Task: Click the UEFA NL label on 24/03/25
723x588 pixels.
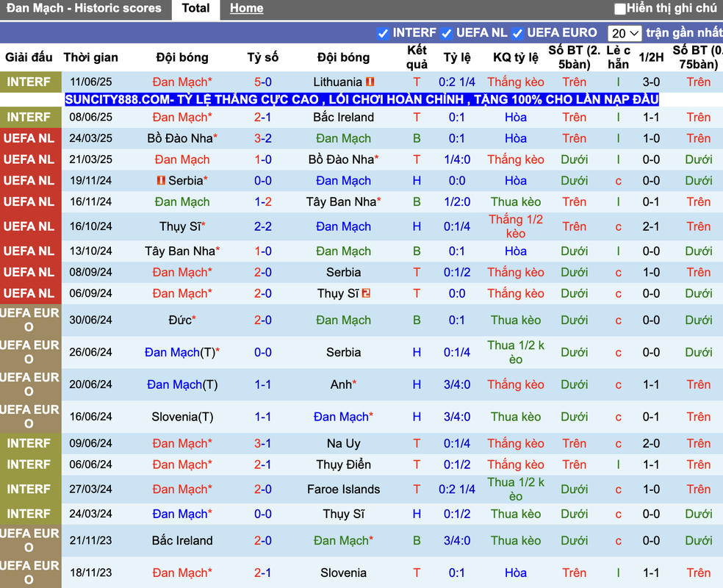Action: pos(29,138)
